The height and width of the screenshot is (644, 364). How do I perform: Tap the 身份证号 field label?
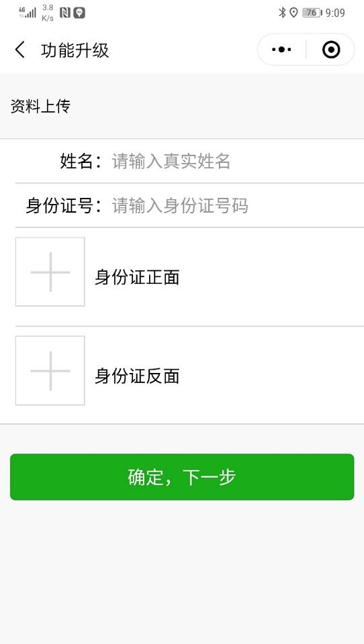click(64, 205)
